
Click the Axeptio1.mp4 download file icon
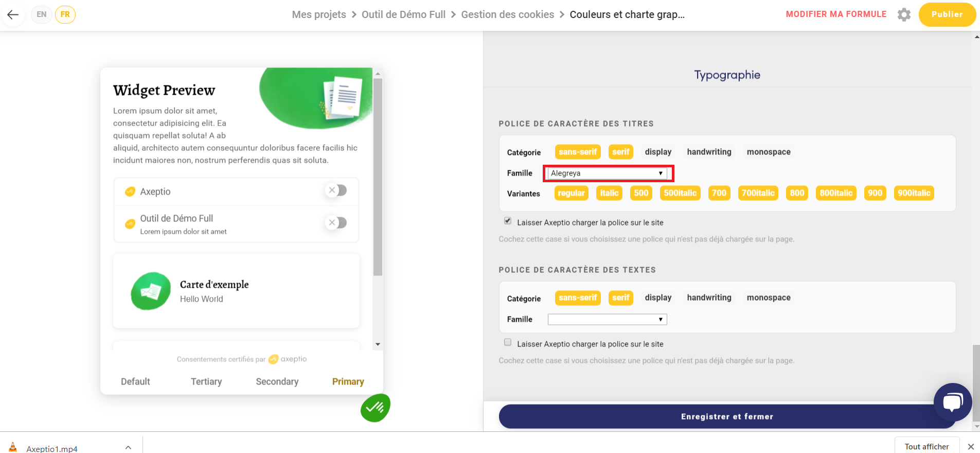point(13,447)
